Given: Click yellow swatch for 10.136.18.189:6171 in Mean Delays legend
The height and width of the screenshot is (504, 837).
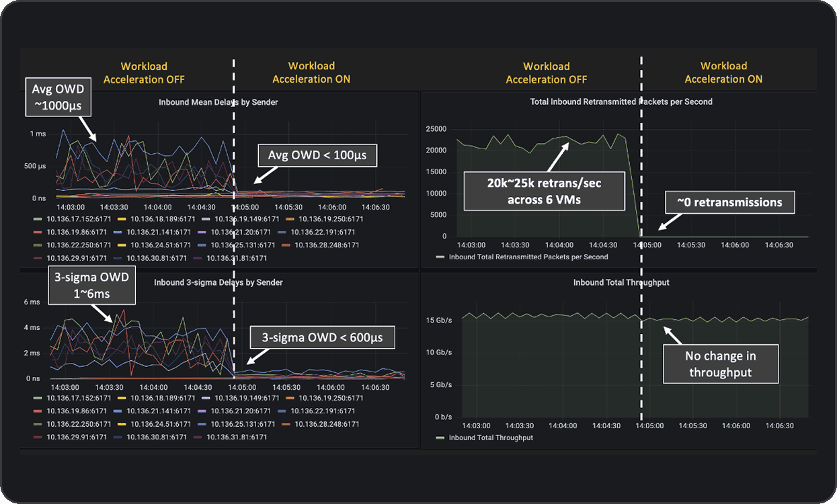Looking at the screenshot, I should tap(122, 219).
